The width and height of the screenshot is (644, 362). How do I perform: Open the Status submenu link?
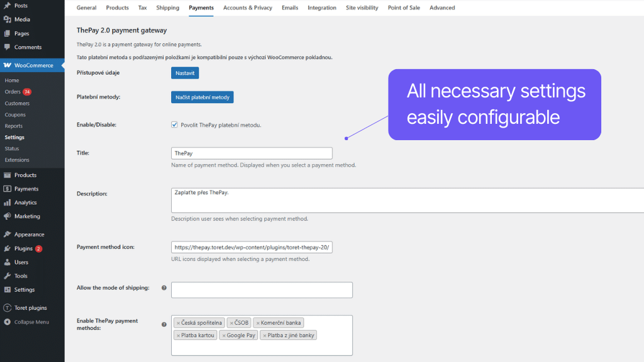12,148
